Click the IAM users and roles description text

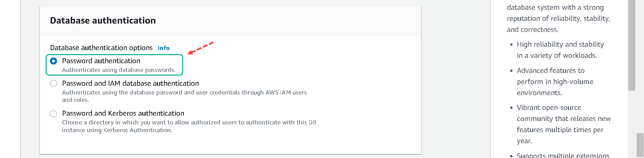[184, 96]
